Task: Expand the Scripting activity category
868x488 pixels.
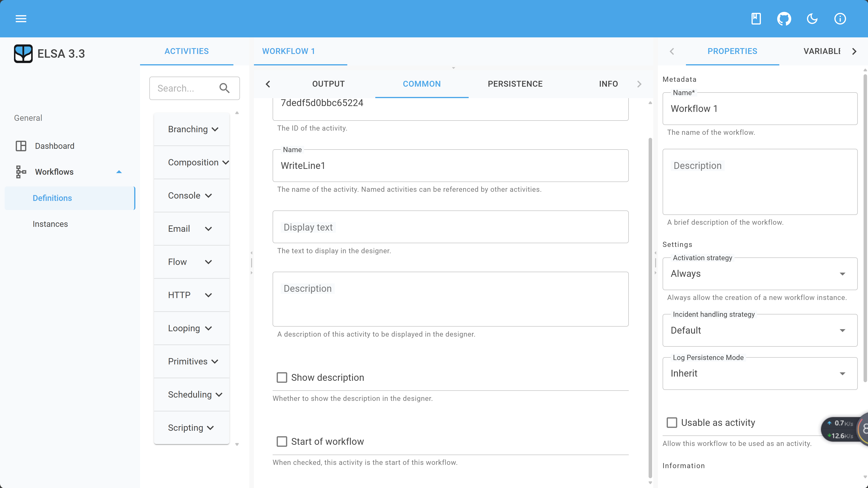Action: click(192, 428)
